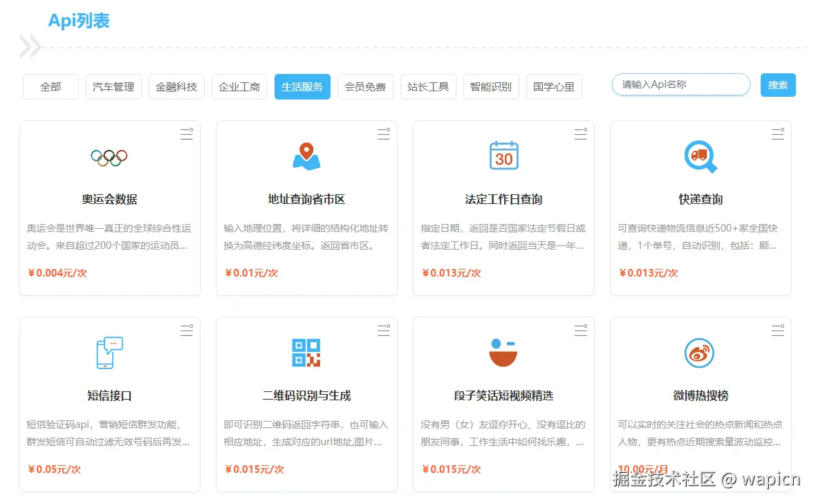The image size is (816, 504).
Task: Open the 会员免费 category
Action: [x=365, y=86]
